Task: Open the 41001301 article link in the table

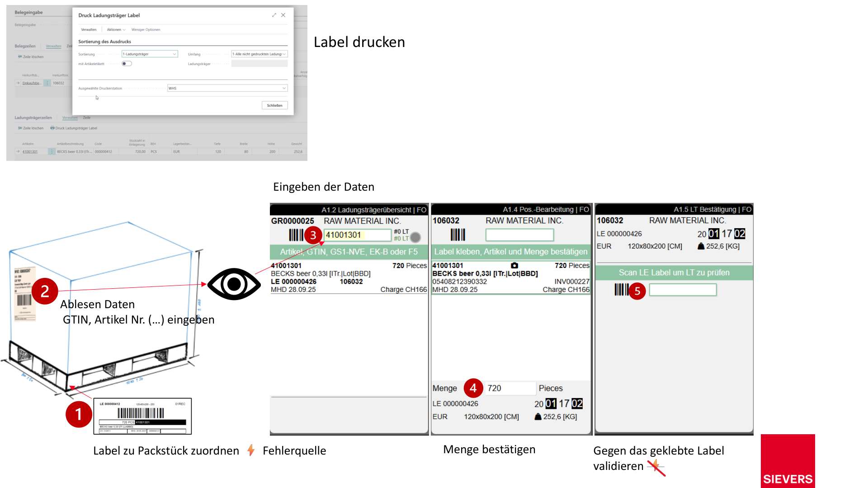Action: point(30,152)
